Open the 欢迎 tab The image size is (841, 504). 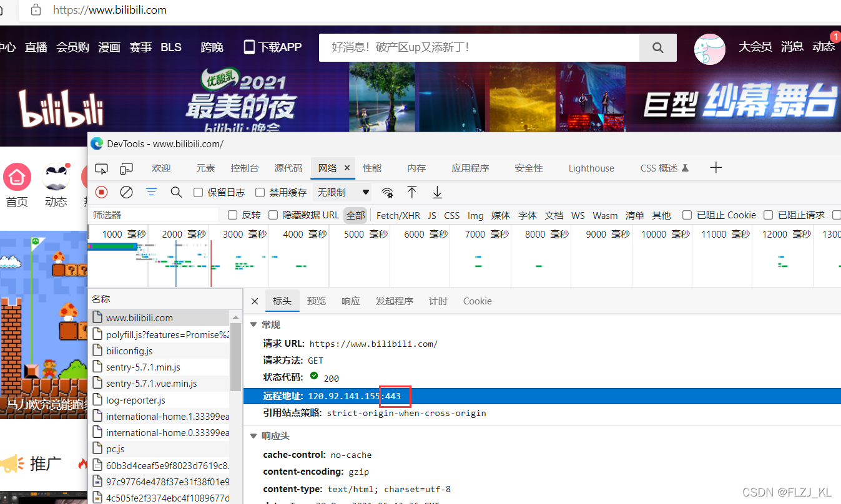click(x=161, y=168)
